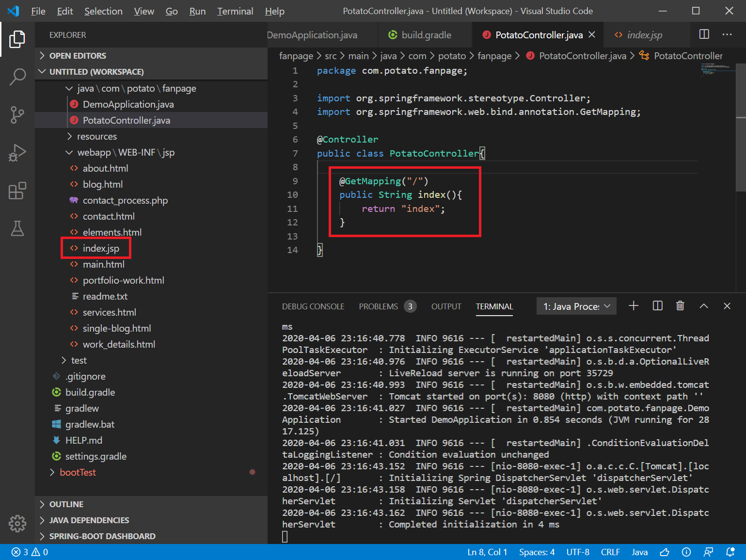Change the CRLF line ending setting
The height and width of the screenshot is (560, 746).
tap(610, 552)
